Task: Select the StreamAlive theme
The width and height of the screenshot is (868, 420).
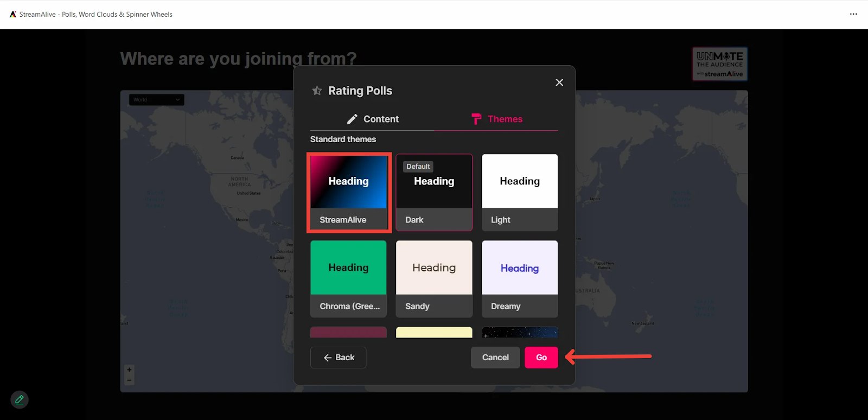Action: 348,193
